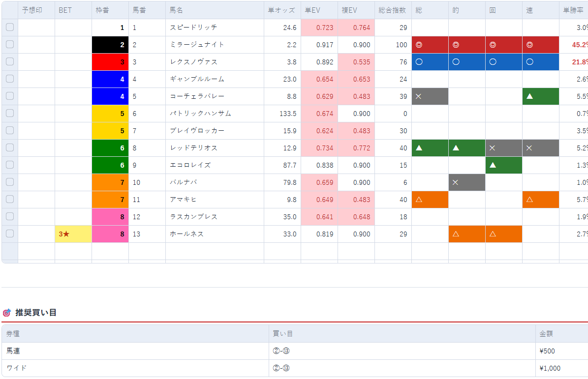Click the ¥500 amount cell
The image size is (588, 379).
(x=562, y=351)
